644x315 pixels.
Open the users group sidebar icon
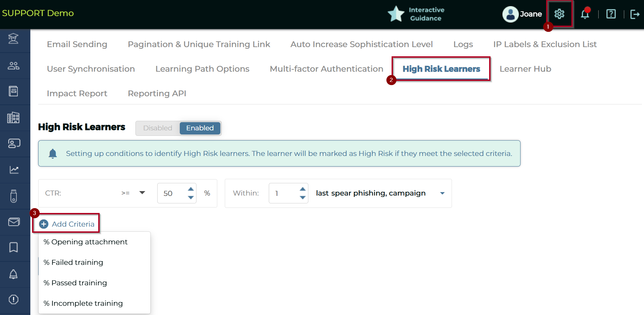[x=14, y=66]
